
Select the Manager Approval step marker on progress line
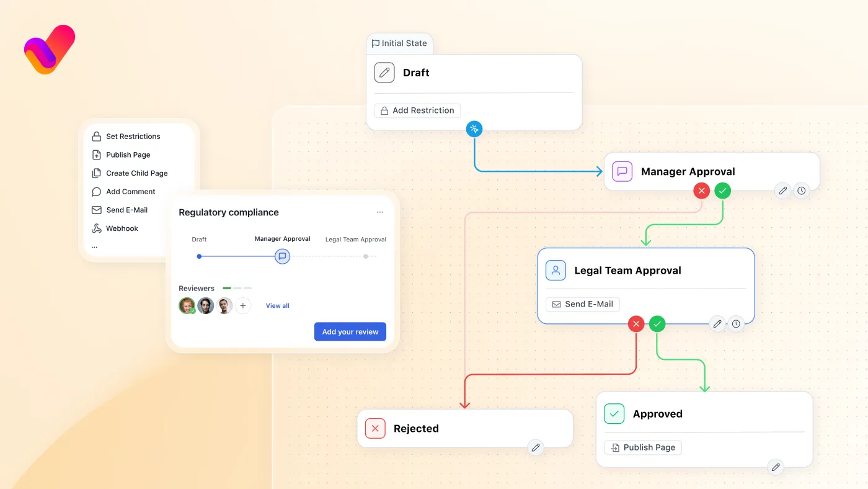[x=282, y=256]
